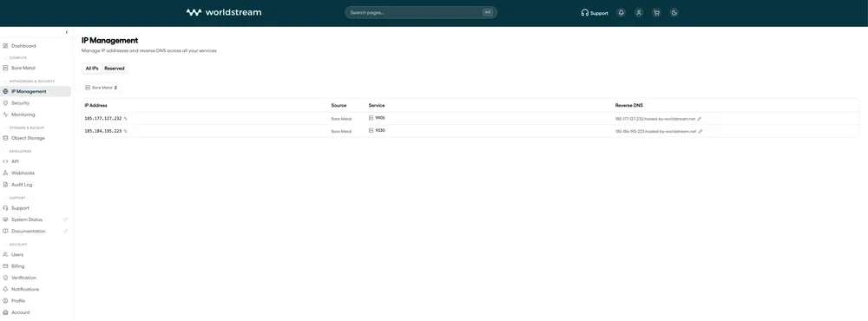Open Verification in sidebar
The height and width of the screenshot is (321, 868).
[23, 278]
